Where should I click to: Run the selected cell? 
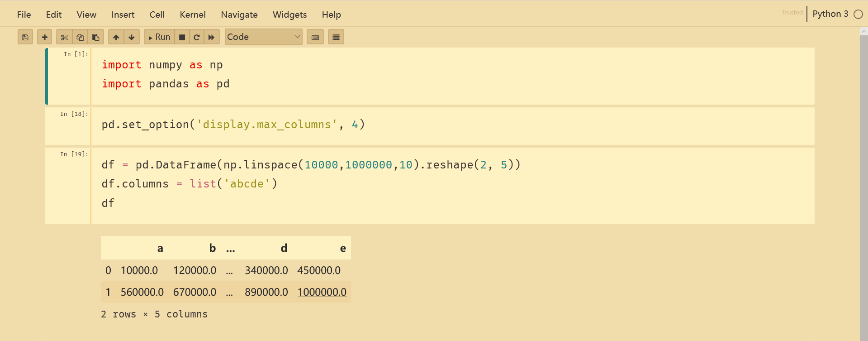point(159,37)
